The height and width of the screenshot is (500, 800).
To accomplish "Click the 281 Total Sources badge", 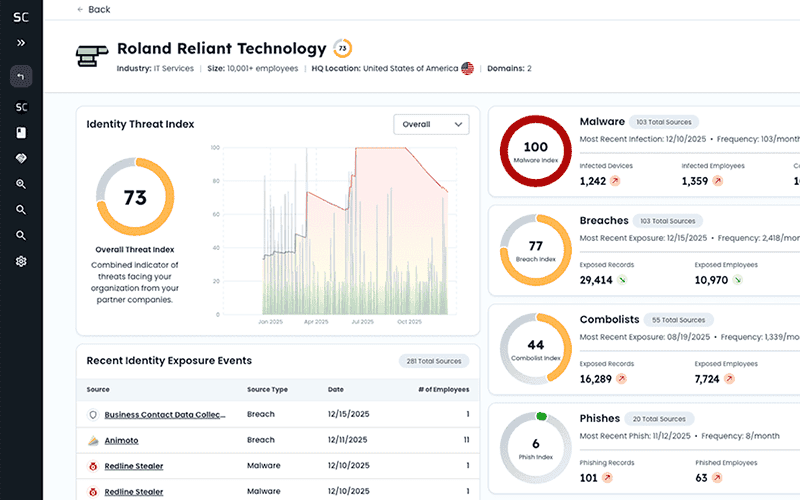I will click(x=434, y=361).
